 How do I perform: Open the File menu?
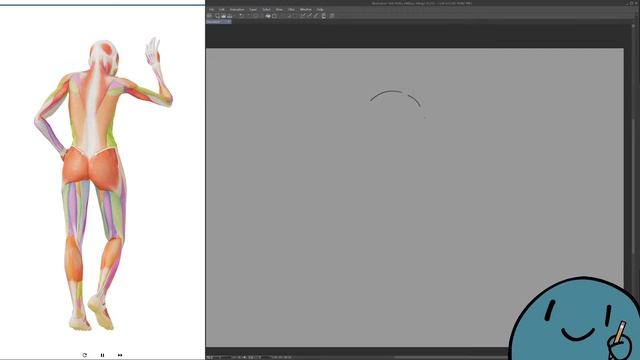tap(211, 9)
